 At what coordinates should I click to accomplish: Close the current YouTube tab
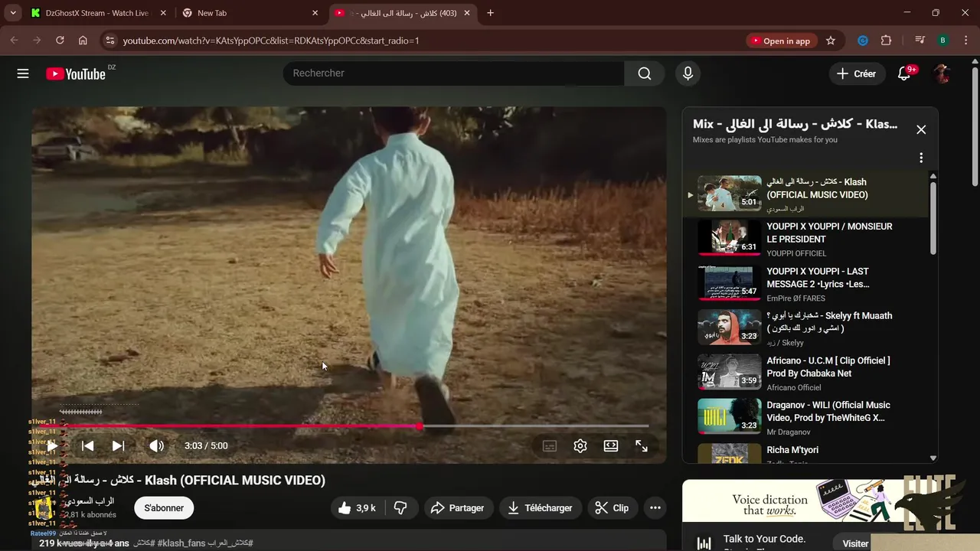[x=468, y=13]
